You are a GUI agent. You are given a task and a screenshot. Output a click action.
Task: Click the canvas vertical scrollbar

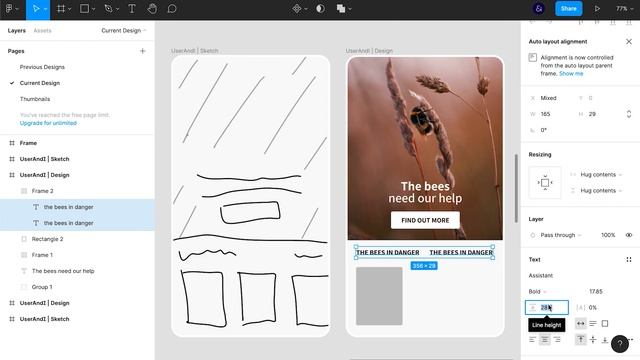pos(516,188)
